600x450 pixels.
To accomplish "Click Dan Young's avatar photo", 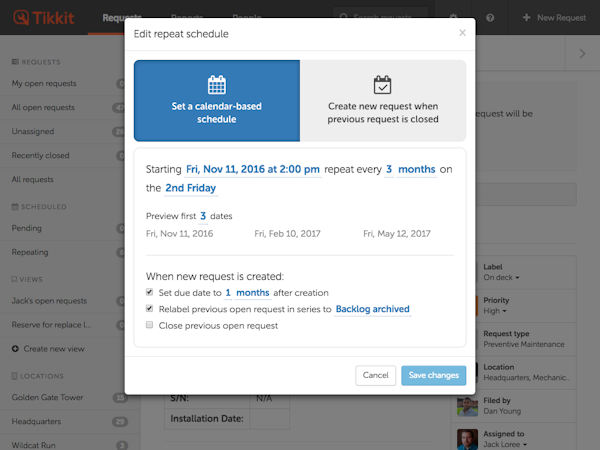I will pos(467,404).
